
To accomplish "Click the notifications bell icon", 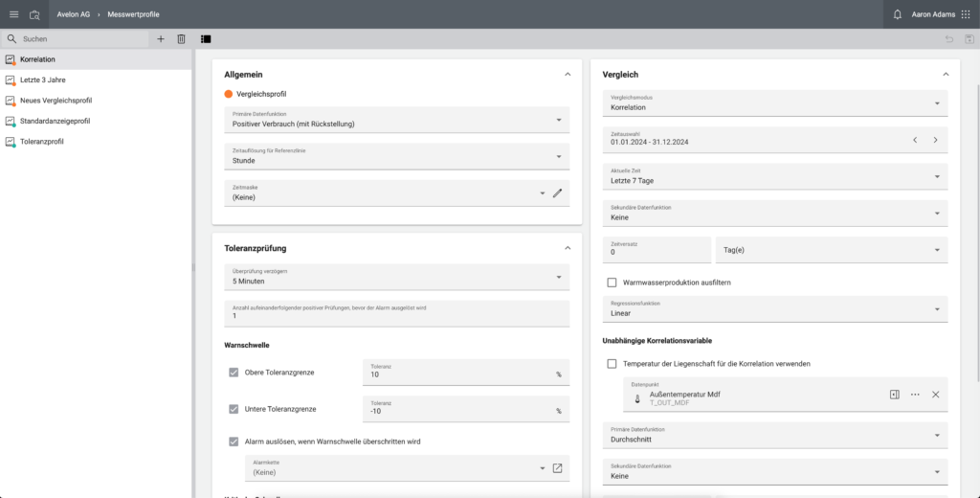I will pos(897,14).
